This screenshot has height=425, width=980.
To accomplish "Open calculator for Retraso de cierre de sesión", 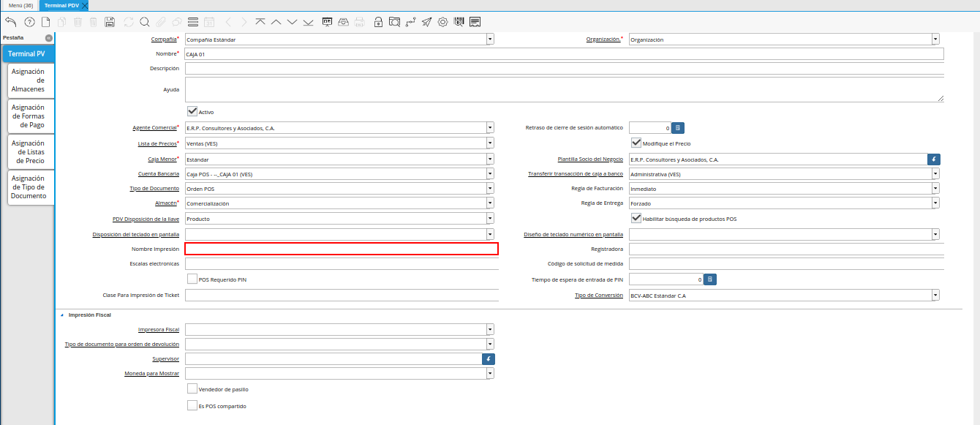I will coord(678,128).
